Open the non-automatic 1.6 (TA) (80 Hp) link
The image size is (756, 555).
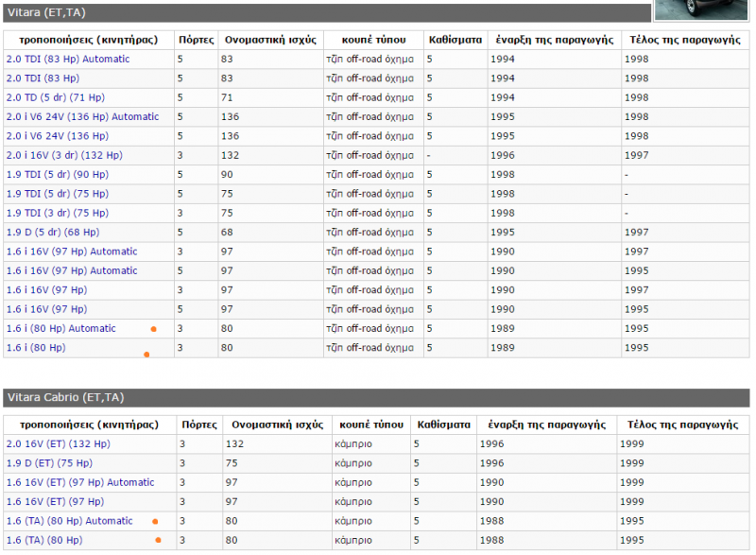click(44, 541)
